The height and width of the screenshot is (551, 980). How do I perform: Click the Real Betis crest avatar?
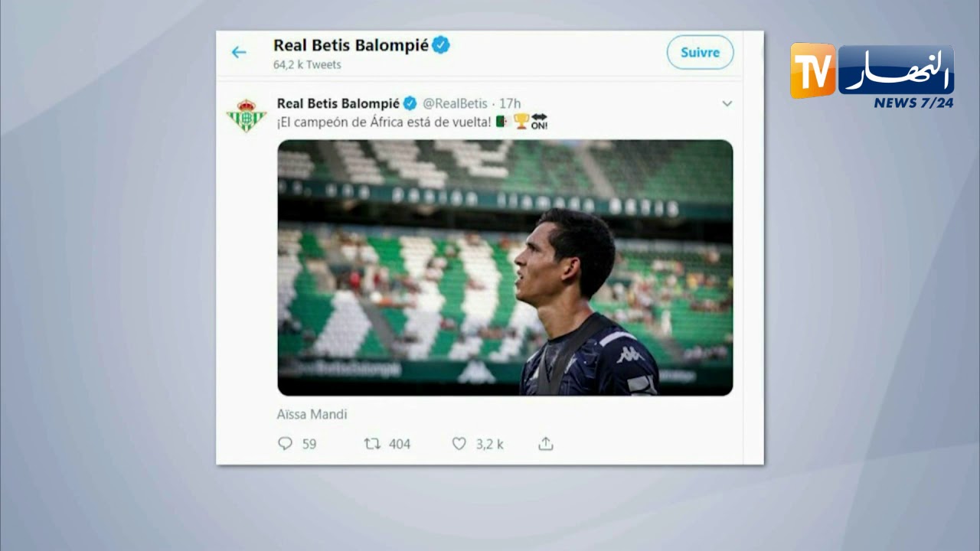point(246,116)
